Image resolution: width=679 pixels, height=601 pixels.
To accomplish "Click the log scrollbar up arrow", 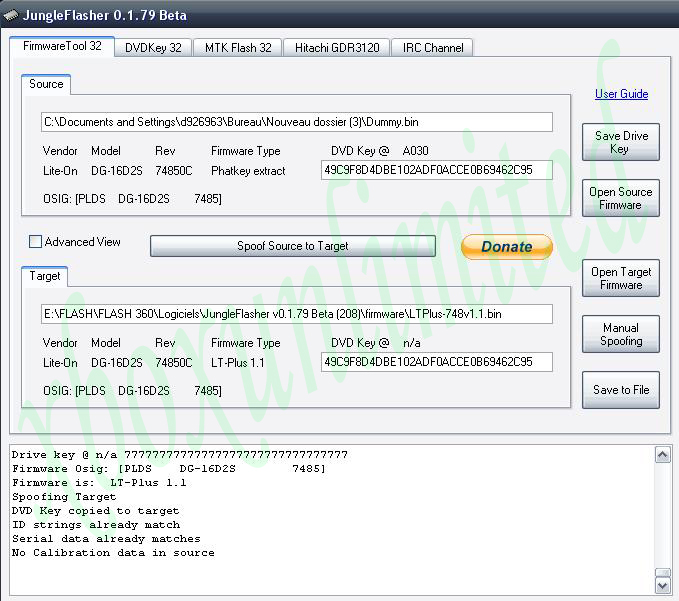I will coord(663,455).
